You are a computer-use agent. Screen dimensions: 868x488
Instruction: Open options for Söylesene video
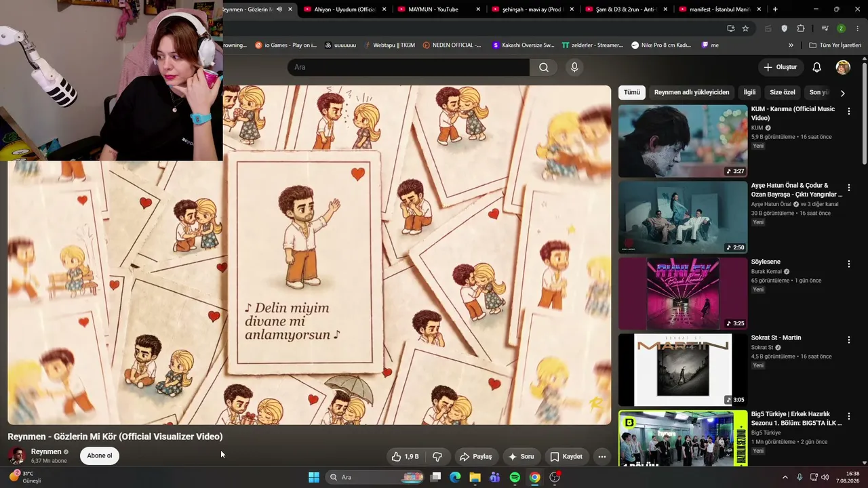(x=848, y=264)
